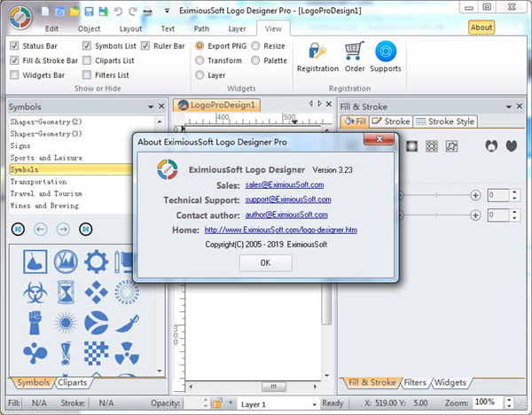The height and width of the screenshot is (415, 532).
Task: Enable the Filters List checkbox
Action: click(87, 75)
